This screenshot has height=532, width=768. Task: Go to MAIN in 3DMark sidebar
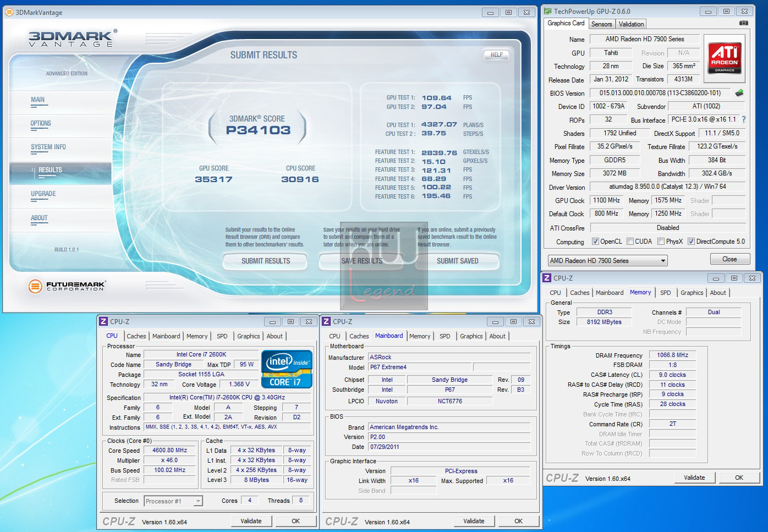(x=38, y=100)
